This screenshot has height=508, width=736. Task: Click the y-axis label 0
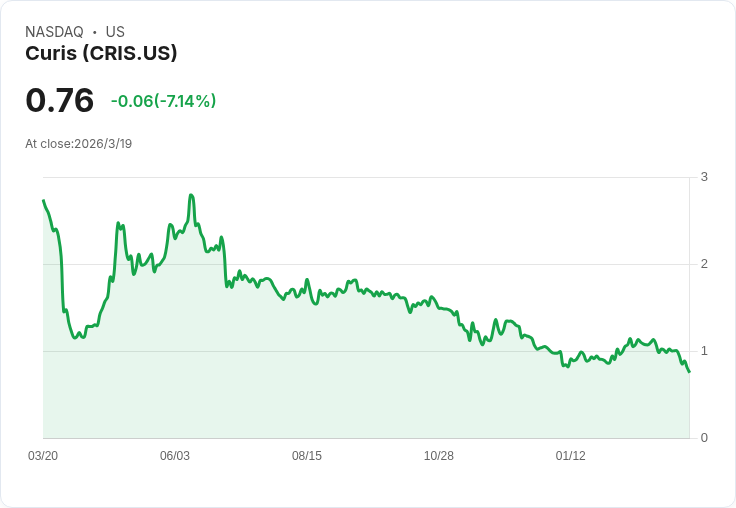coord(704,438)
